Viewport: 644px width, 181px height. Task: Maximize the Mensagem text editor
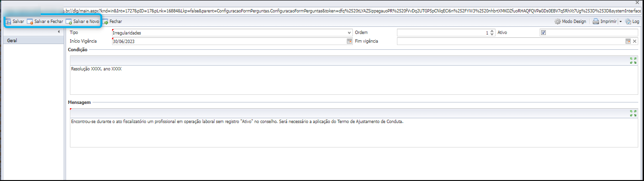click(633, 113)
